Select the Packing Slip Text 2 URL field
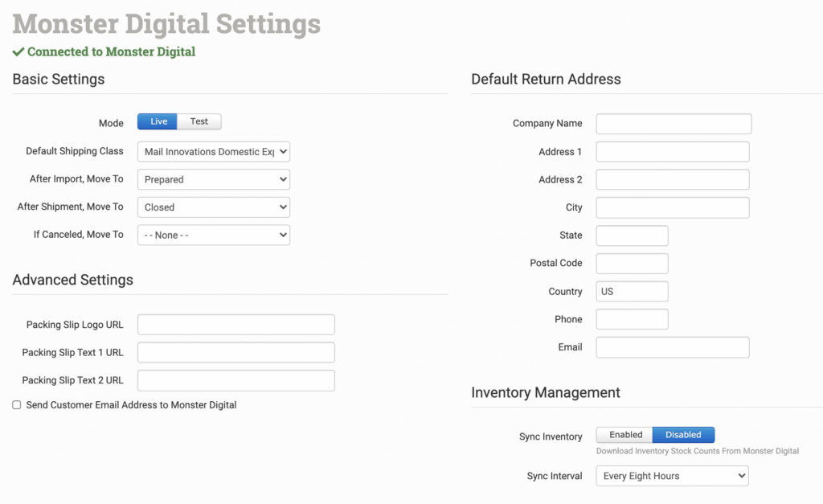Screen dimensions: 823x504 (x=235, y=380)
